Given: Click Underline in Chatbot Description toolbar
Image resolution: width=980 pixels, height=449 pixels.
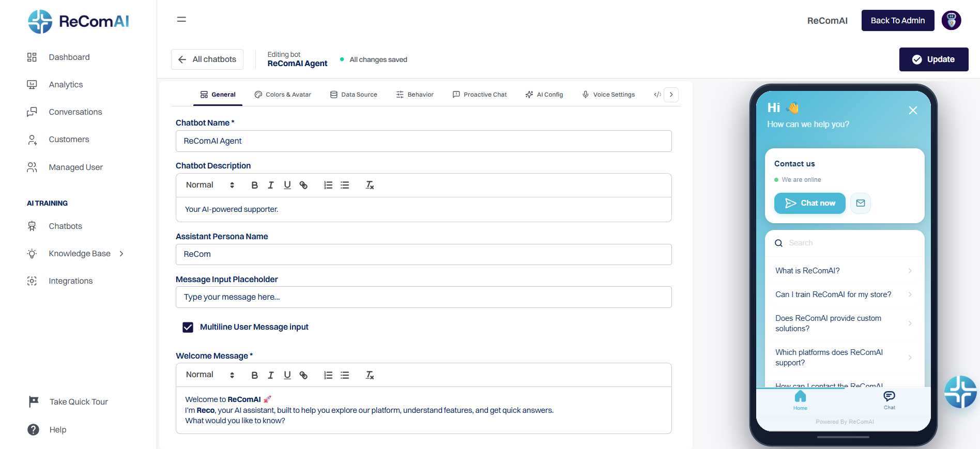Looking at the screenshot, I should tap(287, 185).
